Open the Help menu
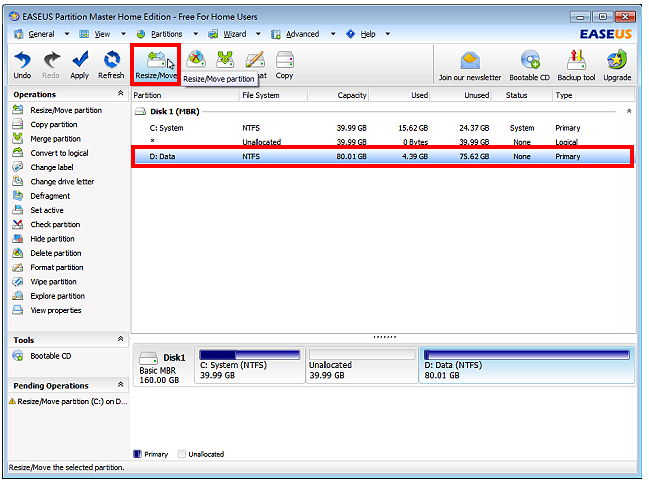This screenshot has width=649, height=482. tap(368, 34)
